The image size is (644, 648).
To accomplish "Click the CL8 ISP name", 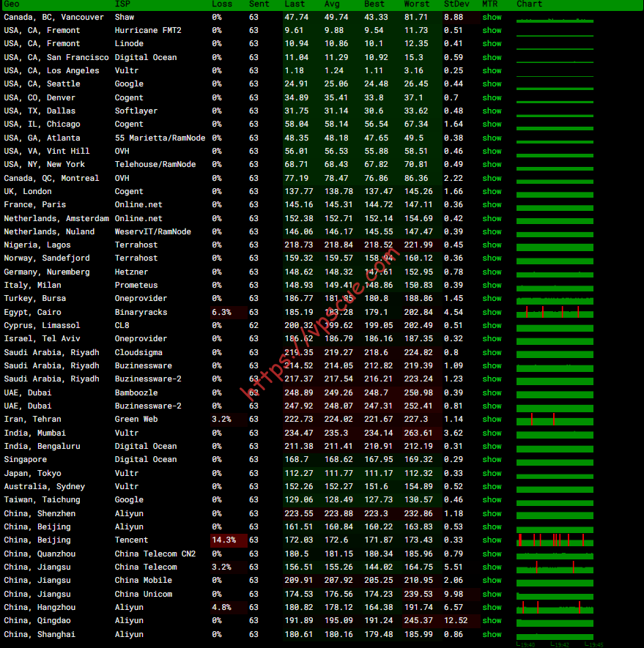I will click(x=122, y=326).
